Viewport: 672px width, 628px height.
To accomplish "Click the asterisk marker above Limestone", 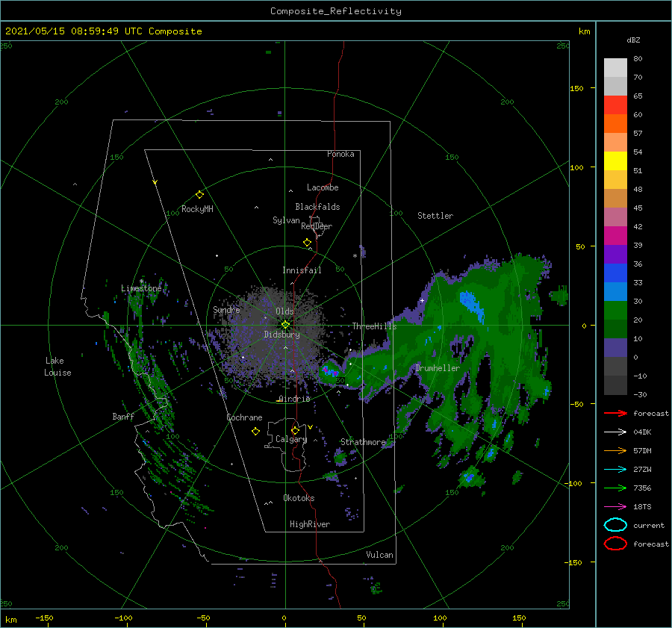I will [x=141, y=282].
